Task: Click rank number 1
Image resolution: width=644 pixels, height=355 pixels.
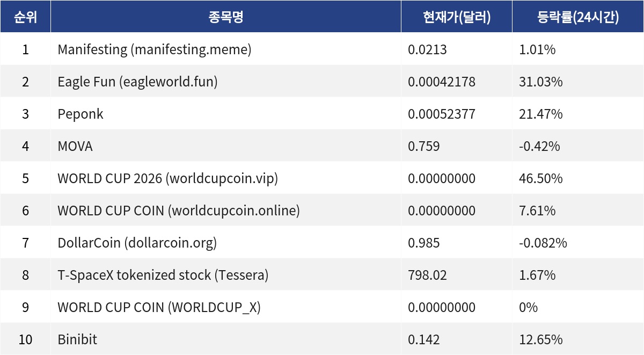Action: (25, 50)
